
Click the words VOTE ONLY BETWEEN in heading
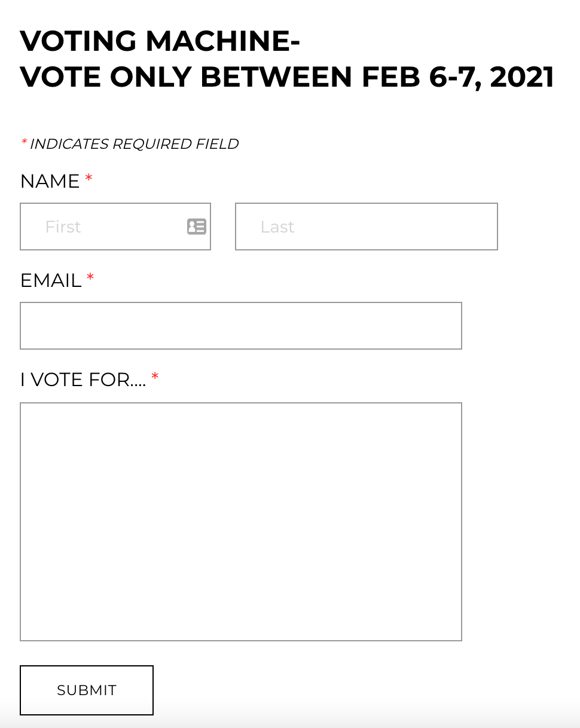click(186, 77)
